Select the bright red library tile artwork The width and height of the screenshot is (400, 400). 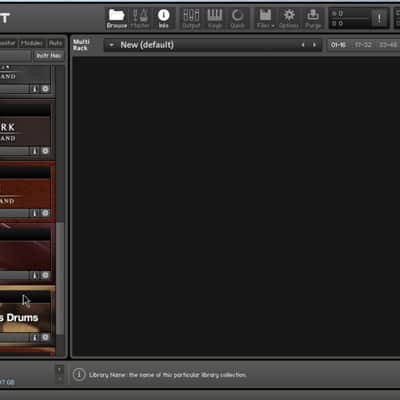tap(25, 192)
